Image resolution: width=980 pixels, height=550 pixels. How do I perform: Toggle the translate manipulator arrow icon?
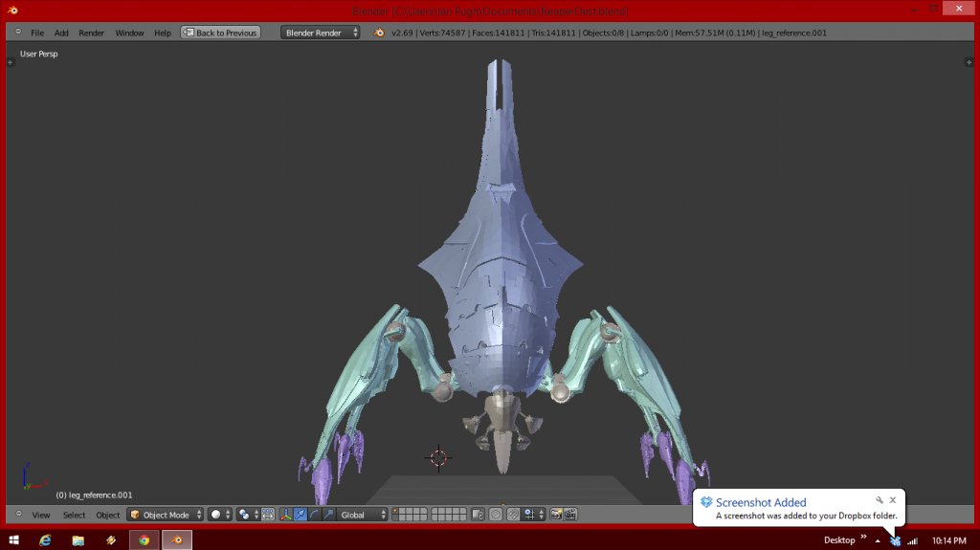click(300, 515)
